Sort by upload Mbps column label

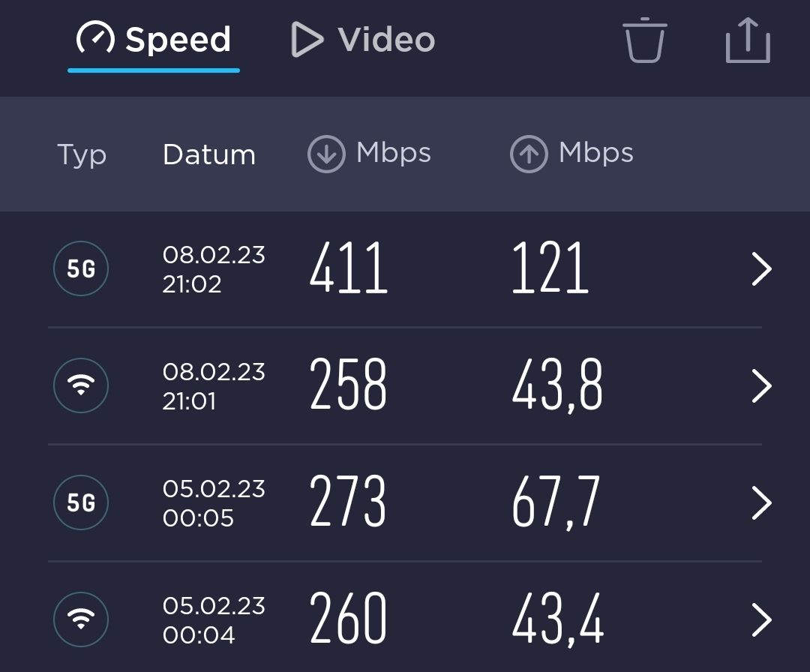tap(596, 153)
